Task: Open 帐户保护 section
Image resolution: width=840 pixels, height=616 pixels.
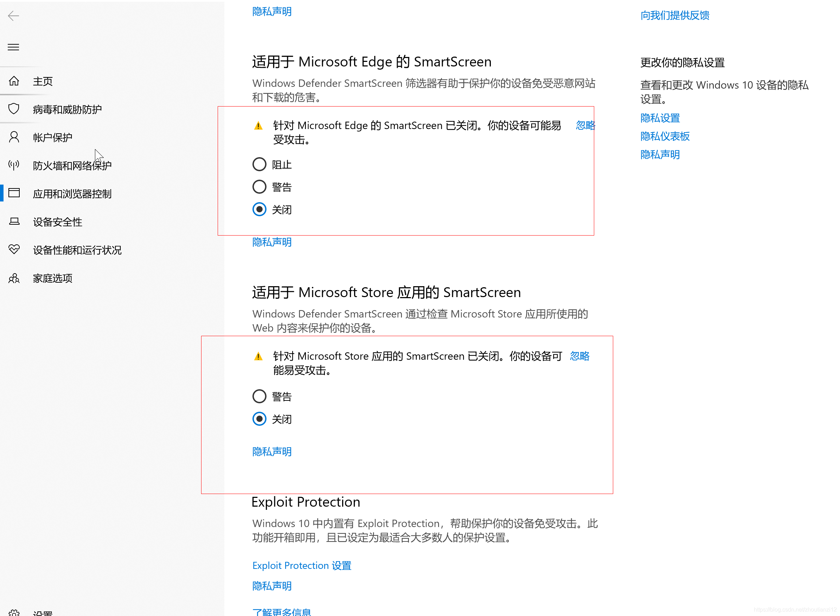Action: coord(53,137)
